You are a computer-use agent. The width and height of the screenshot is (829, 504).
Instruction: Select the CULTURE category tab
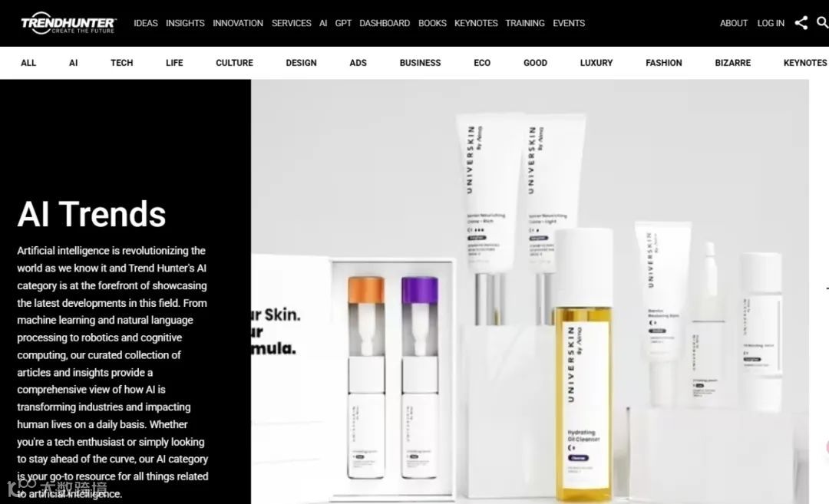coord(234,63)
